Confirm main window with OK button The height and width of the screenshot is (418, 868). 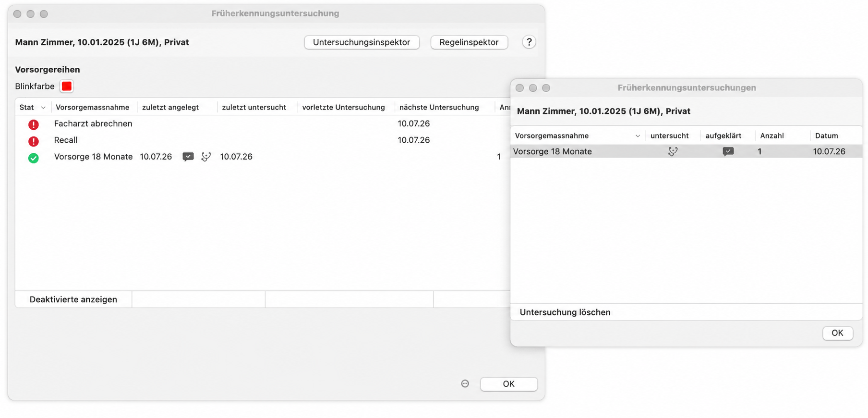point(508,384)
